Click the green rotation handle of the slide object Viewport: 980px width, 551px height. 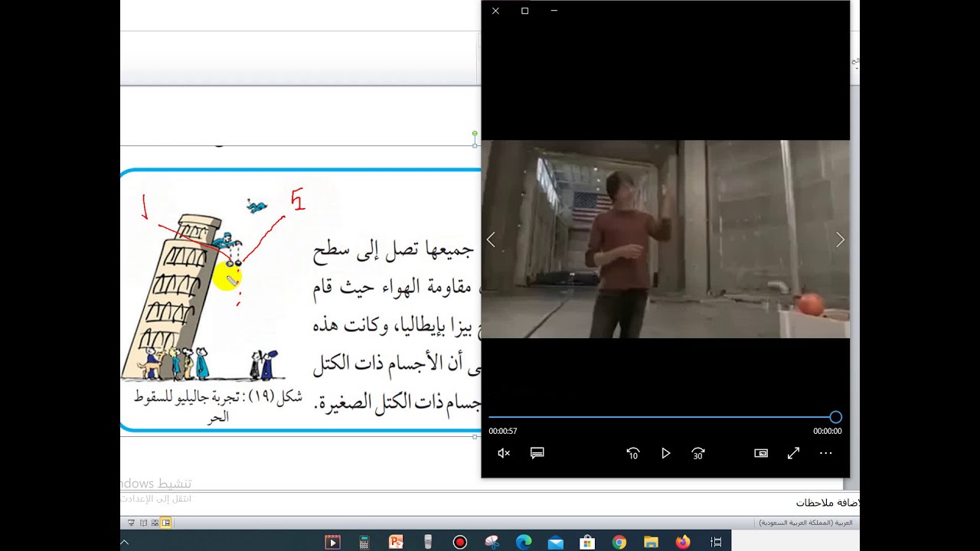(x=475, y=133)
